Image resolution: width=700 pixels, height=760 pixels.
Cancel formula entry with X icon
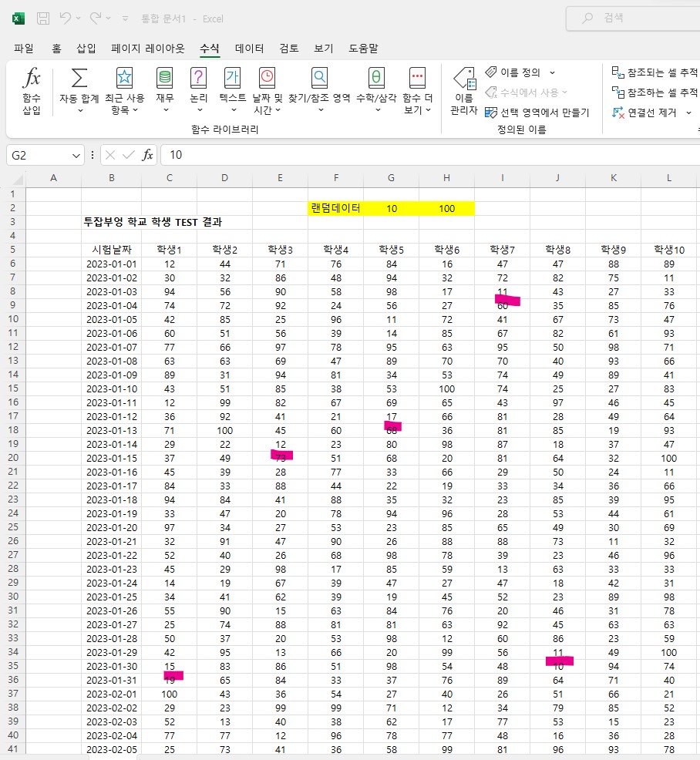click(110, 155)
